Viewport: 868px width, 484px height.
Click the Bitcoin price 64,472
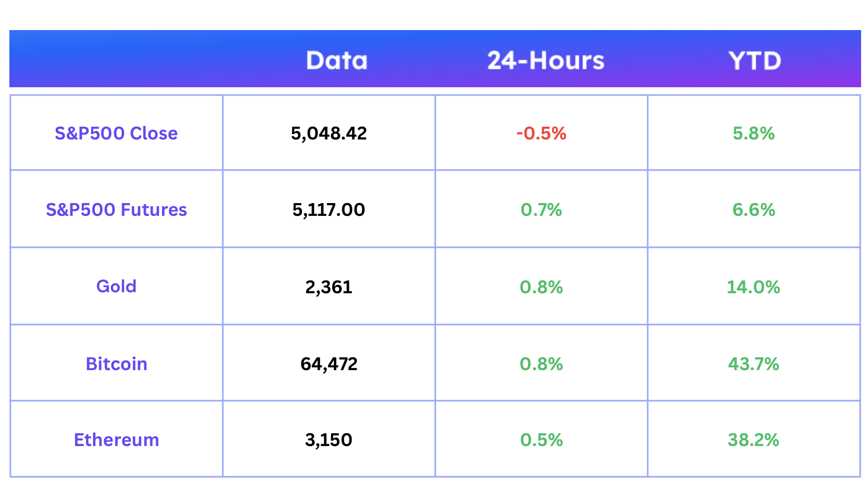point(329,364)
